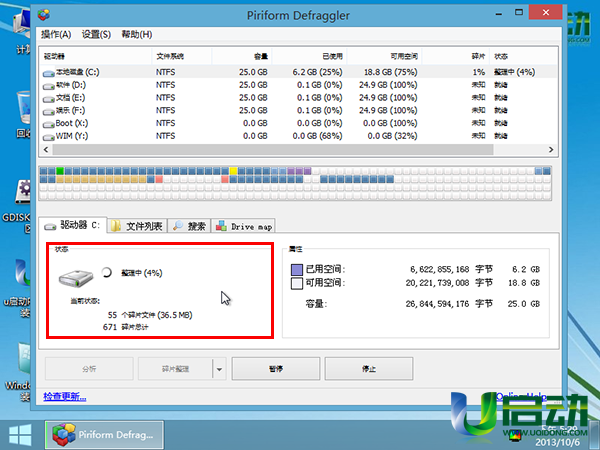Screen dimensions: 600x450
Task: Select the WIM (Y:) drive icon
Action: (x=49, y=137)
